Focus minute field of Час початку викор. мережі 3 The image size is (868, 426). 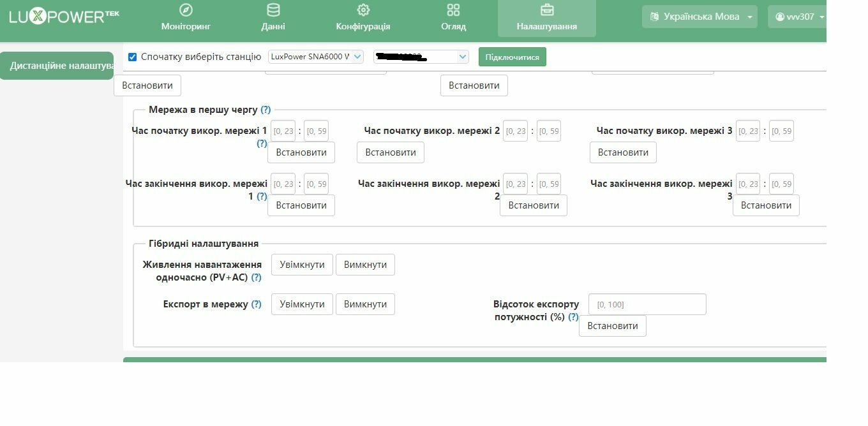pos(782,131)
